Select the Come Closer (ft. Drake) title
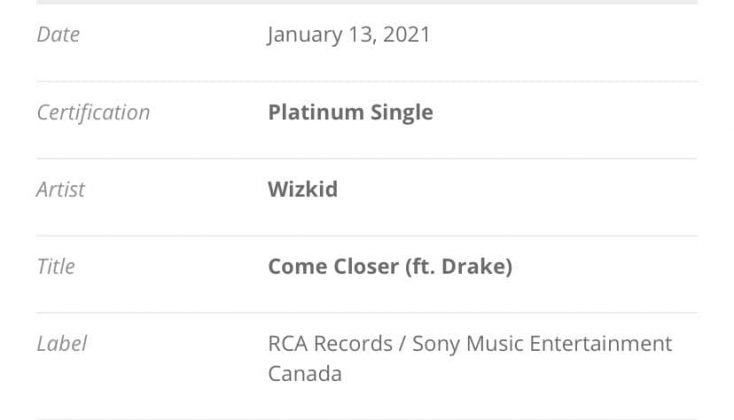734x420 pixels. (390, 267)
